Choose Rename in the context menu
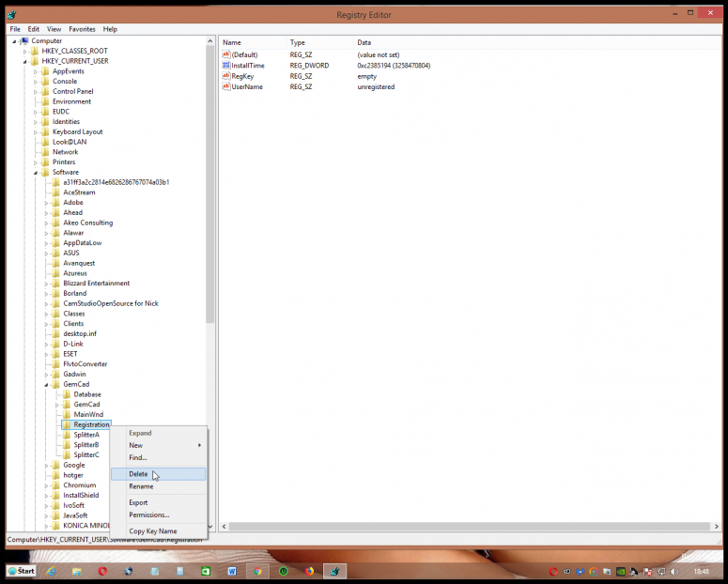 [159, 486]
